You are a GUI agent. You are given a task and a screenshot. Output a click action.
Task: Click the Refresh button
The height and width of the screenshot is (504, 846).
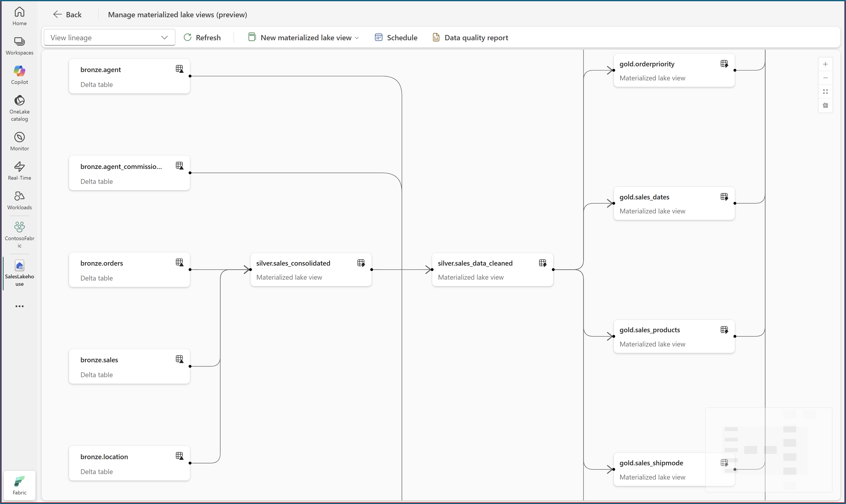[202, 38]
